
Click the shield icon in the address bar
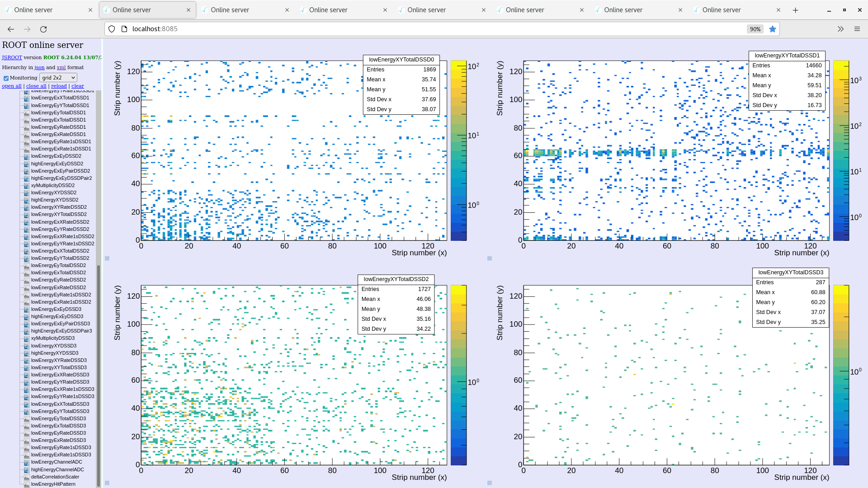click(x=111, y=29)
